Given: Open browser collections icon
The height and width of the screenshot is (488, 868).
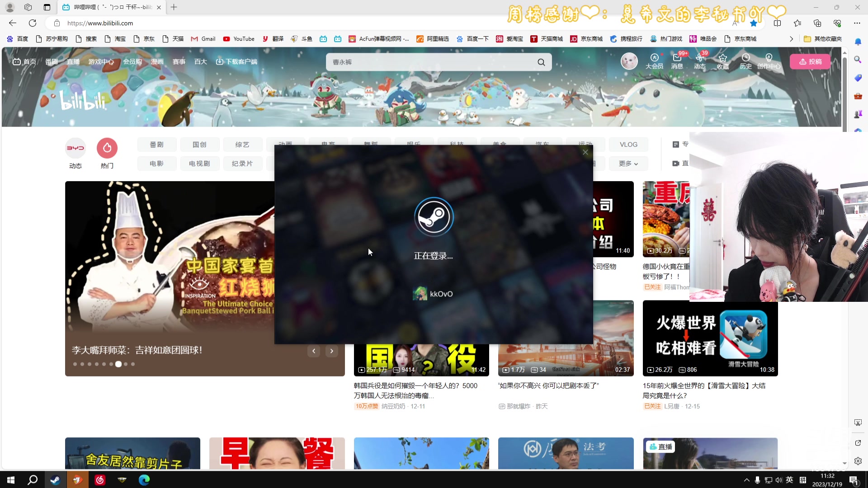Looking at the screenshot, I should click(817, 23).
